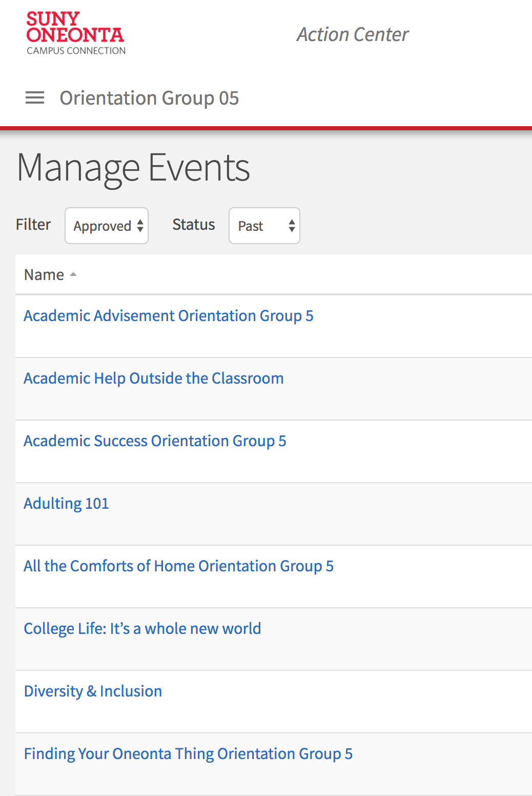532x796 pixels.
Task: Open Academic Advisement Orientation Group 5 event
Action: (169, 316)
